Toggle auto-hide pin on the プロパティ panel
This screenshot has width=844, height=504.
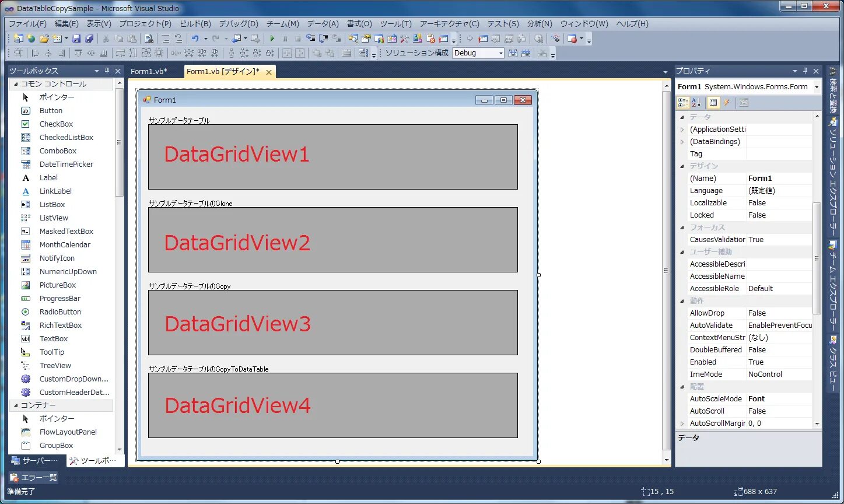tap(805, 70)
